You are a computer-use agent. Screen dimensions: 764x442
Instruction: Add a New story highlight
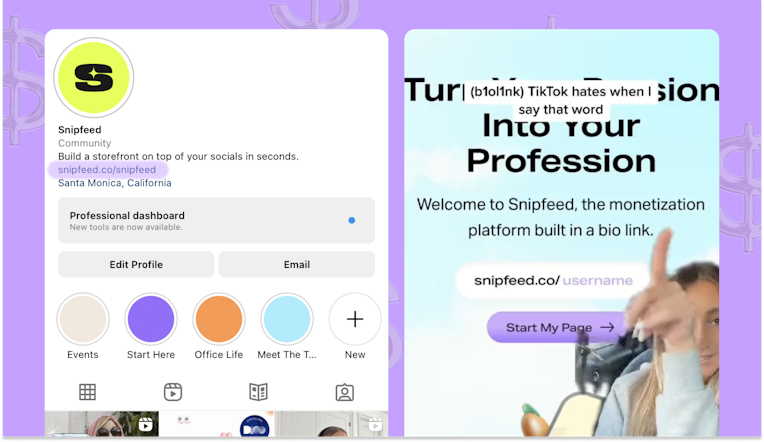tap(355, 319)
